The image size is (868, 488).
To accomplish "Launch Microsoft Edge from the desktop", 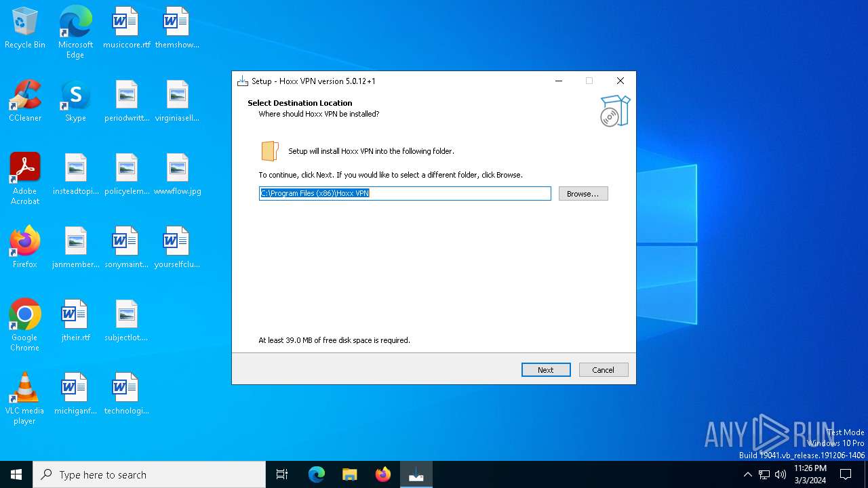I will (x=75, y=32).
